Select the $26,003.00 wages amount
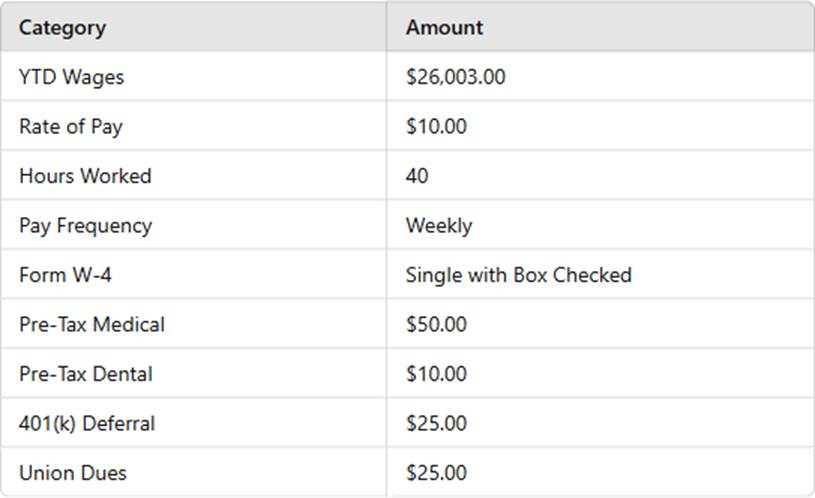815x498 pixels. tap(455, 77)
